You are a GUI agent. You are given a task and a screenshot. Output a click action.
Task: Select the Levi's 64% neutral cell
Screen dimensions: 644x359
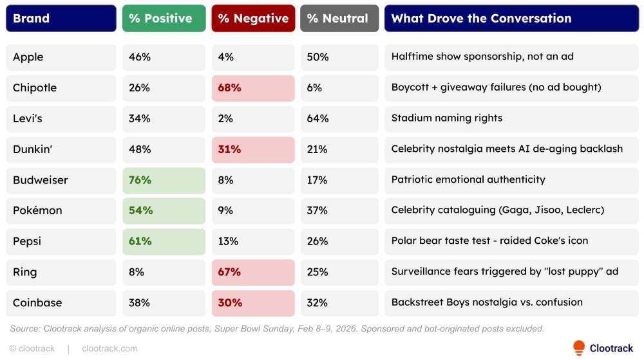tap(339, 118)
